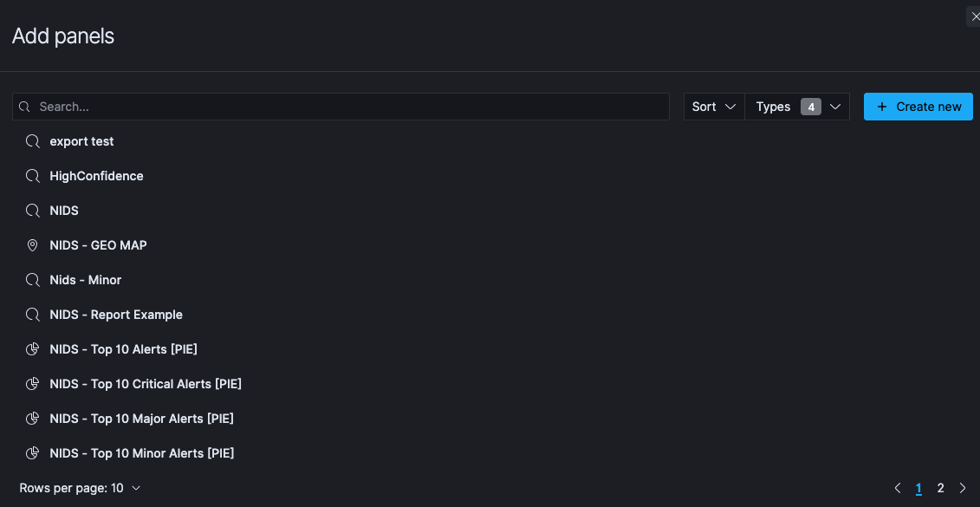Go to the next page using arrow
This screenshot has height=507, width=980.
coord(963,488)
